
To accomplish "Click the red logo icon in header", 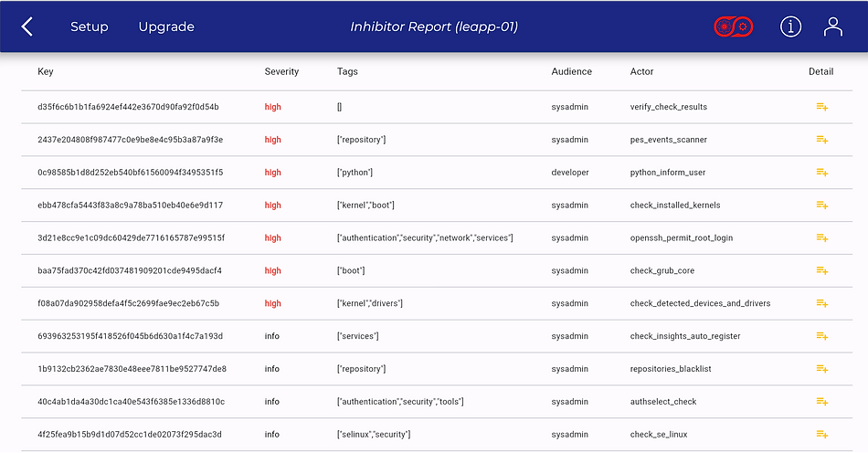I will (x=733, y=26).
